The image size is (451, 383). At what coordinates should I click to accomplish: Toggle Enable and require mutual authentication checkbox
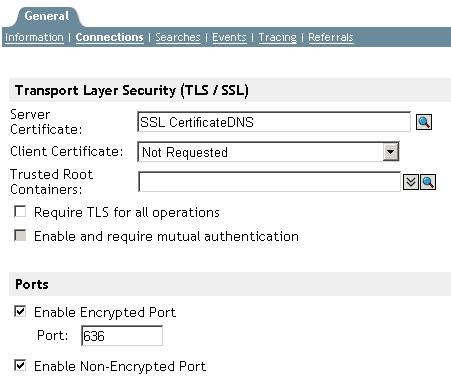(20, 235)
